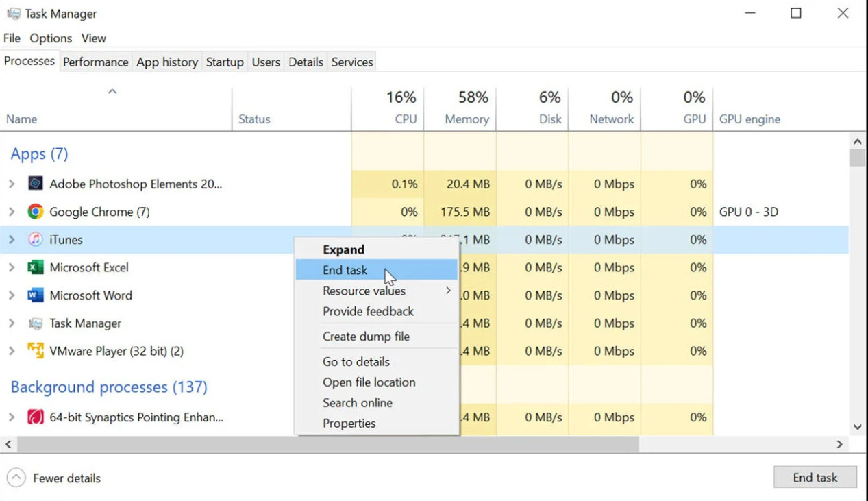
Task: Expand the Adobe Photoshop Elements row
Action: (x=12, y=184)
